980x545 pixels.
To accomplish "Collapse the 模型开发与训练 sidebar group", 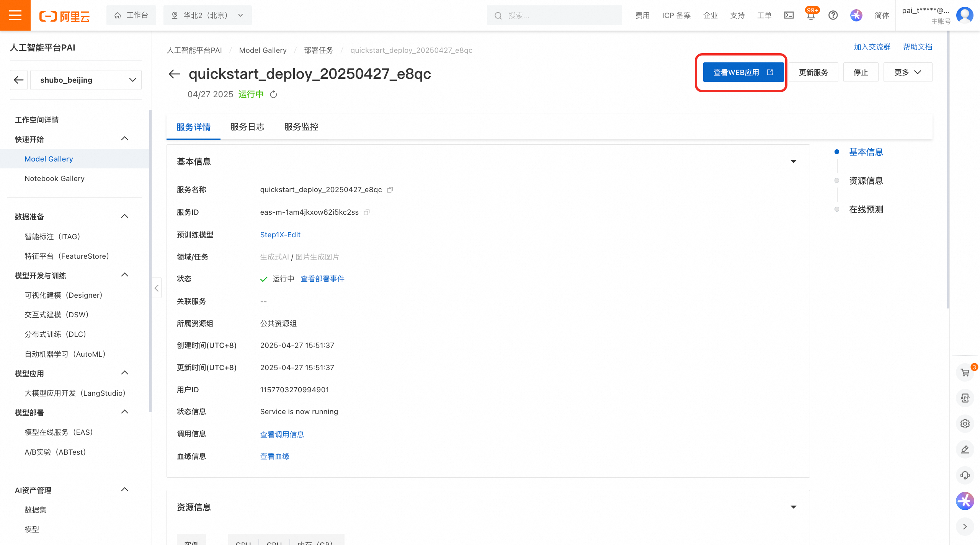I will click(125, 275).
